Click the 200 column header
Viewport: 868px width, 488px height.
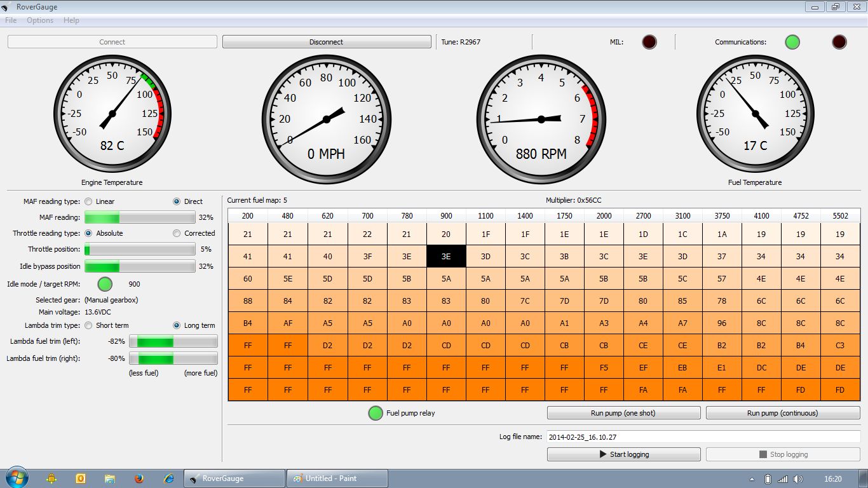248,215
